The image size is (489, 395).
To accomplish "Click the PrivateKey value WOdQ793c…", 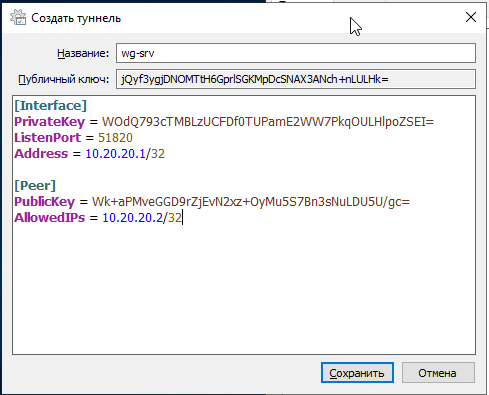I will point(268,122).
